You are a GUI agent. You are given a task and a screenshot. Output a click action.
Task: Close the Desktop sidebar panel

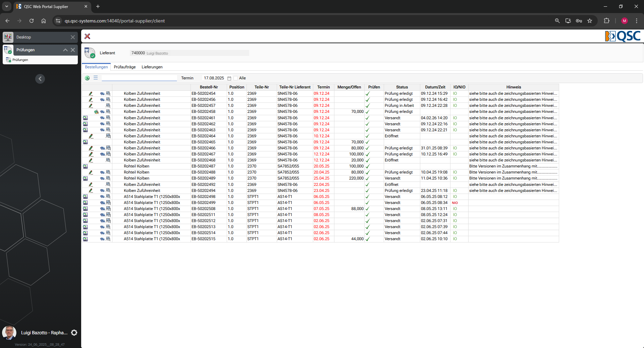[x=73, y=37]
